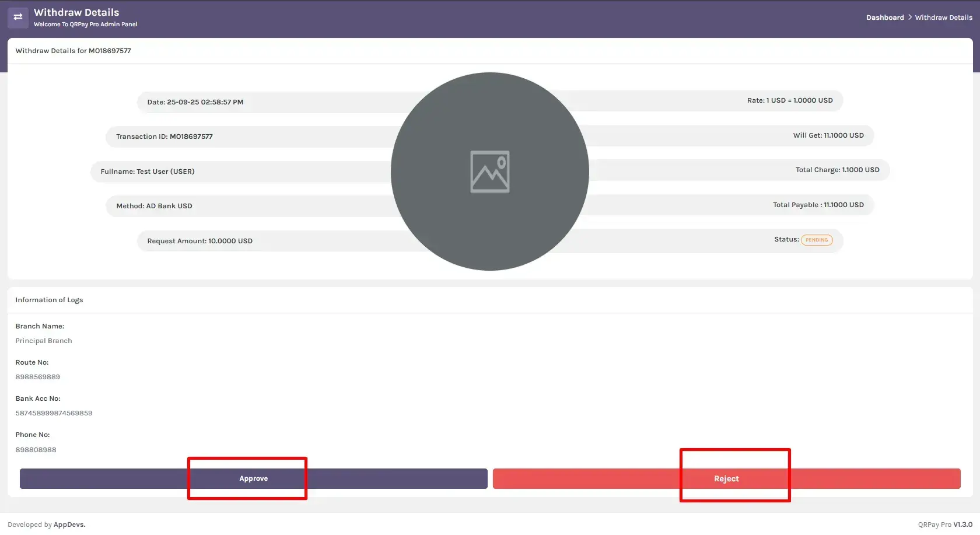Screen dimensions: 980x535
Task: Open the AppDevs developer link in footer
Action: coord(69,524)
